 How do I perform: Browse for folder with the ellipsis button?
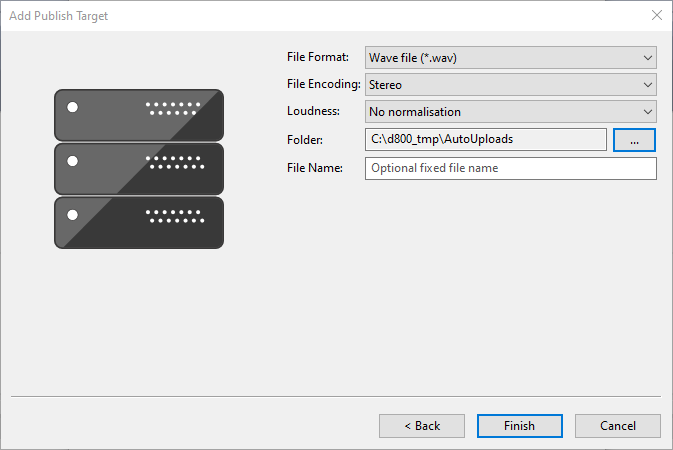(634, 140)
